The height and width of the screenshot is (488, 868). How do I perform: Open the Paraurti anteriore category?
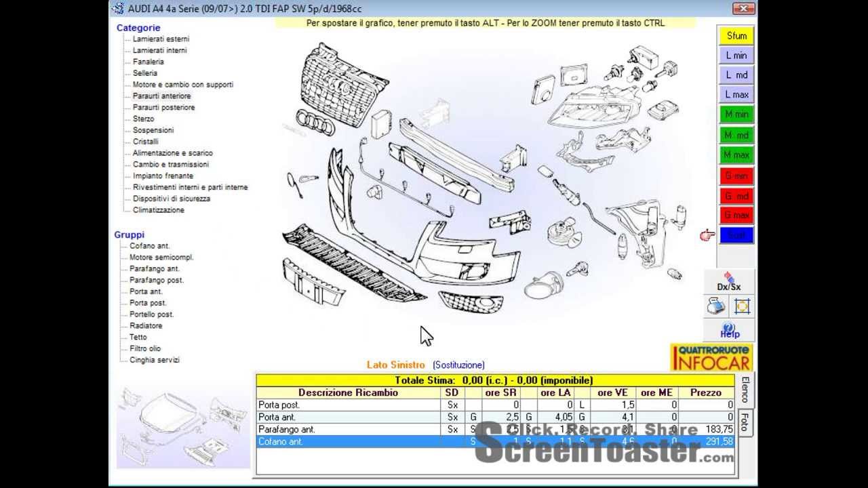point(161,96)
